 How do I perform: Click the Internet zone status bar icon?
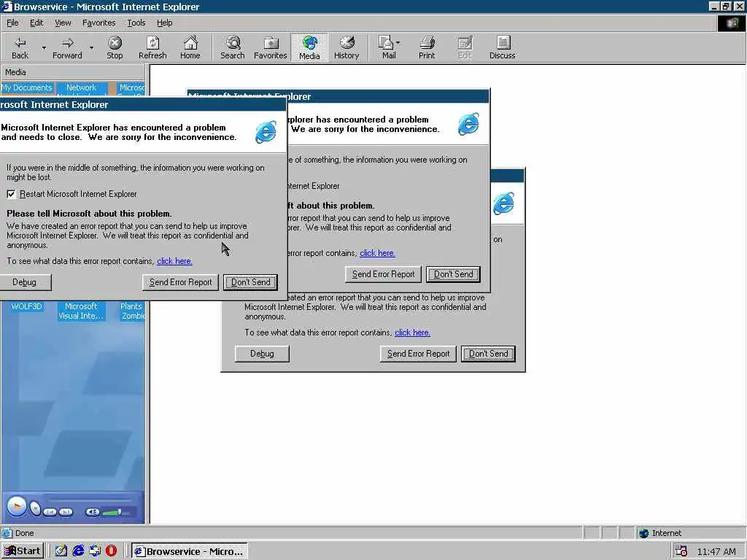click(x=644, y=533)
